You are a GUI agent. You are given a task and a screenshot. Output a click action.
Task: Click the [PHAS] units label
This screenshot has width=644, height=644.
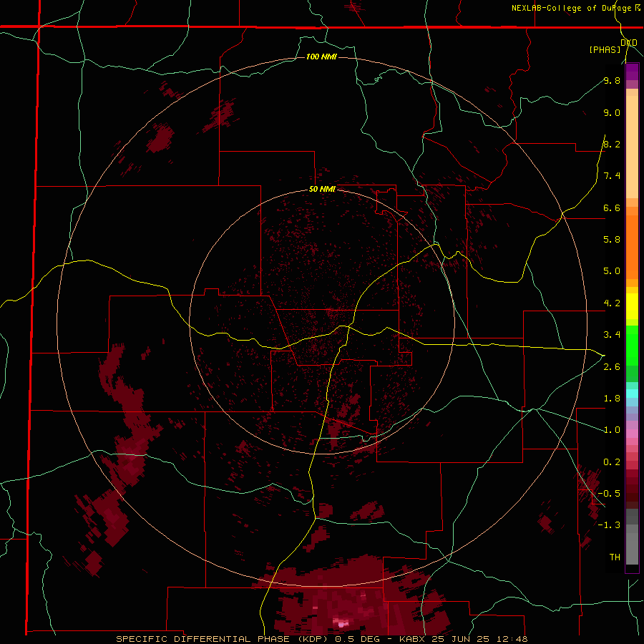(605, 49)
